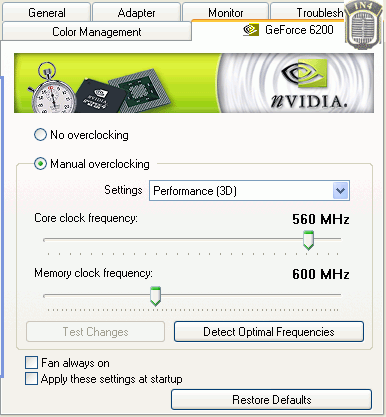Click the NVIDIA eye logo in banner
The height and width of the screenshot is (417, 386).
click(304, 74)
